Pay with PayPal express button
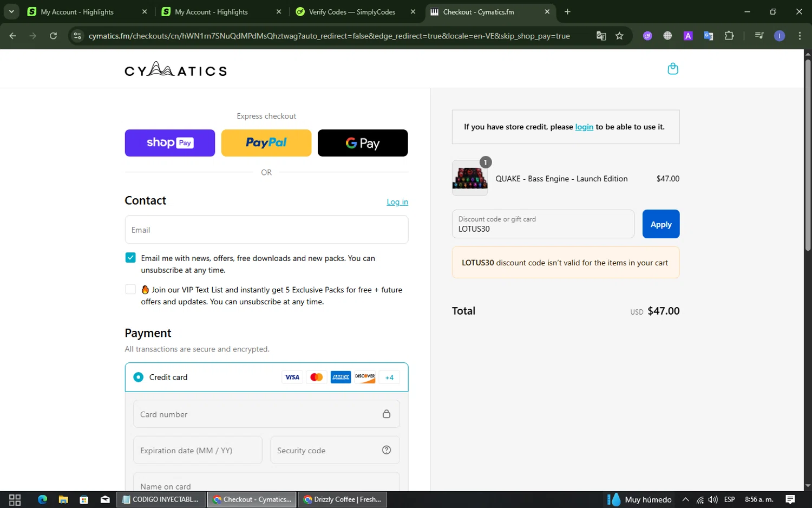Viewport: 812px width, 508px height. click(x=266, y=143)
